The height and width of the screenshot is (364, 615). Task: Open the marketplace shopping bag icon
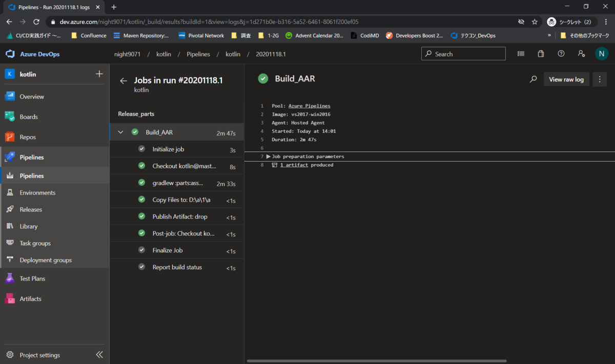[x=541, y=54]
